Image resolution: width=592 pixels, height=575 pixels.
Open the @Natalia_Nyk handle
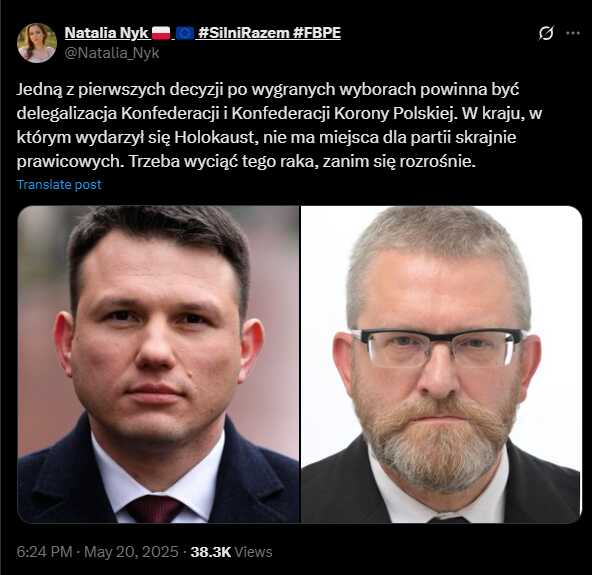112,53
